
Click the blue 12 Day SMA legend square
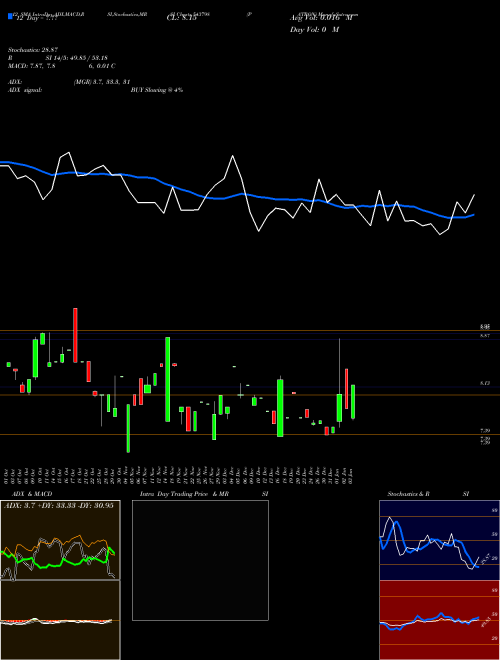point(10,16)
